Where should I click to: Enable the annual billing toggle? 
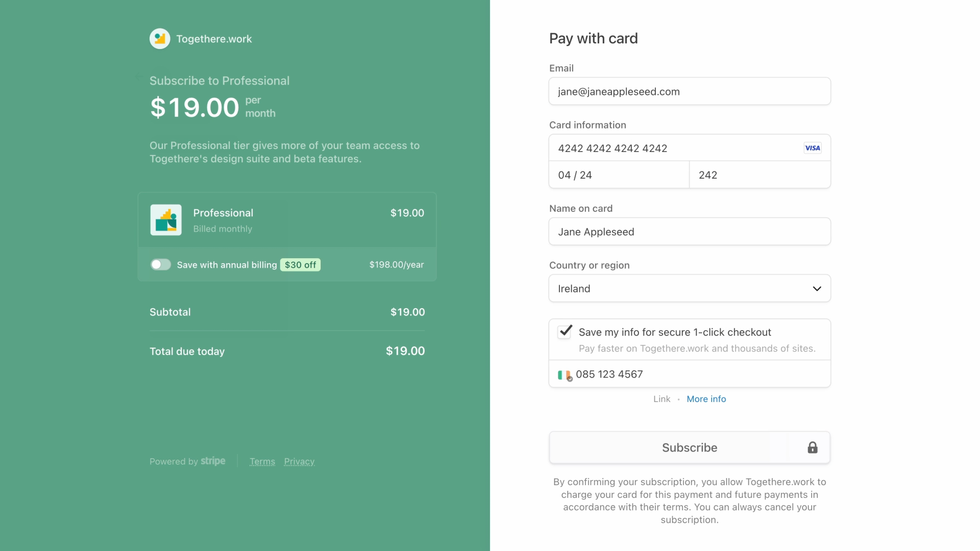160,264
